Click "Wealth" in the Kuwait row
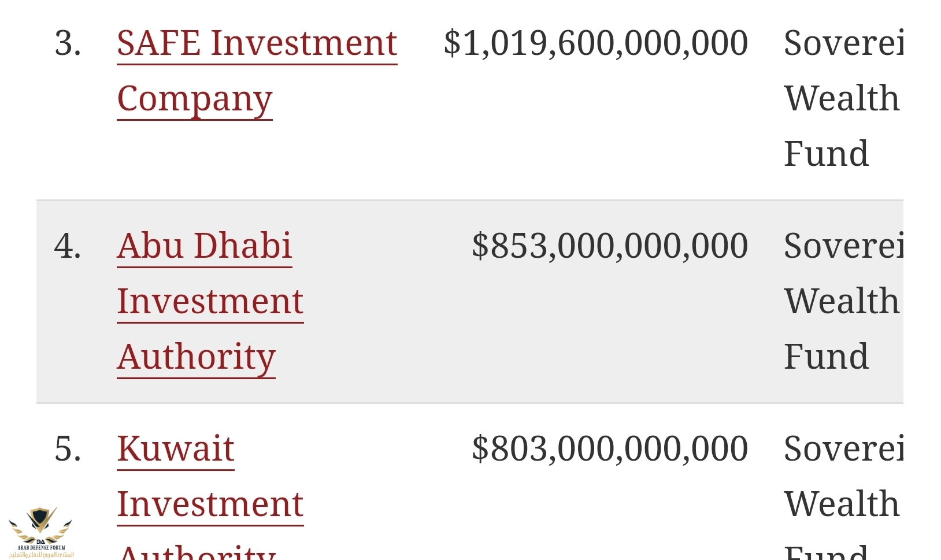 [842, 505]
